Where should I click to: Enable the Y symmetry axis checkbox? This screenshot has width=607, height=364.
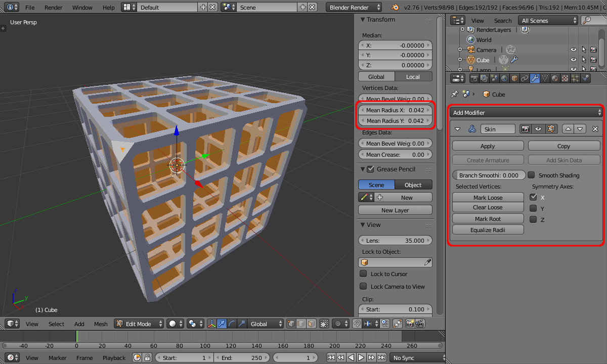(533, 208)
